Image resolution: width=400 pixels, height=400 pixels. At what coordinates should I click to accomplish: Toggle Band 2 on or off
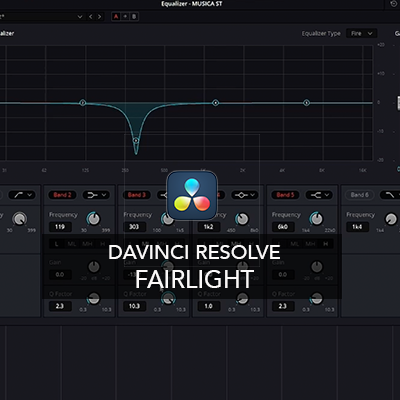(x=62, y=195)
